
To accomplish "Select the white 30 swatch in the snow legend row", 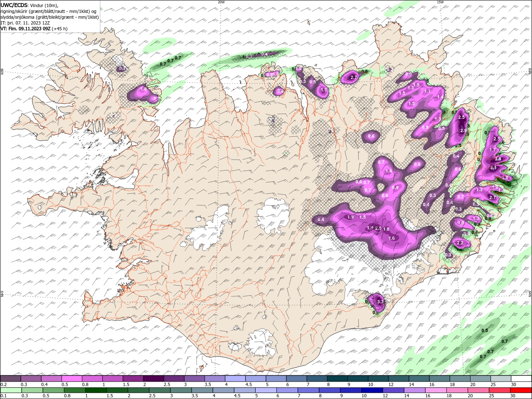I will click(x=521, y=379).
